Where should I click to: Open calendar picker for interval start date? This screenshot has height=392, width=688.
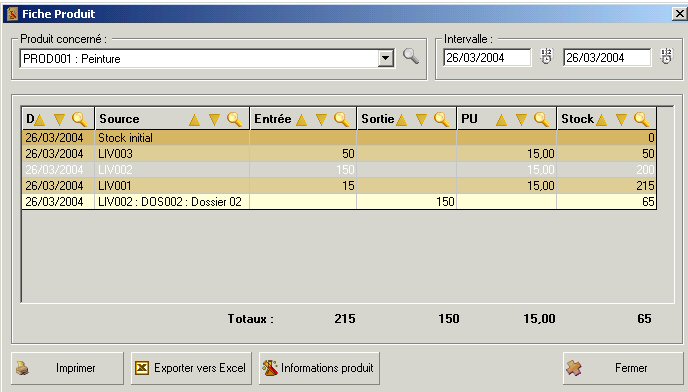(546, 57)
